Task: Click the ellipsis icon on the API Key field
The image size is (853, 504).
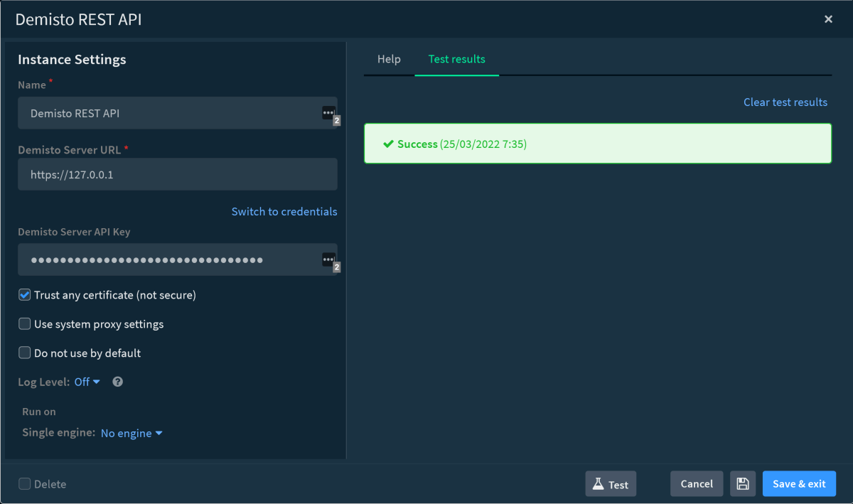Action: click(x=328, y=259)
